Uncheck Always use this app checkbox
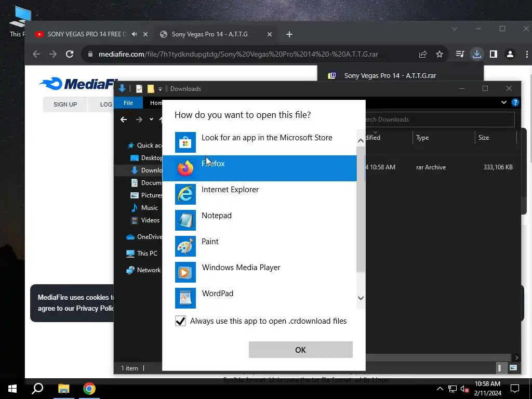Screen dimensions: 532x399 [180, 321]
